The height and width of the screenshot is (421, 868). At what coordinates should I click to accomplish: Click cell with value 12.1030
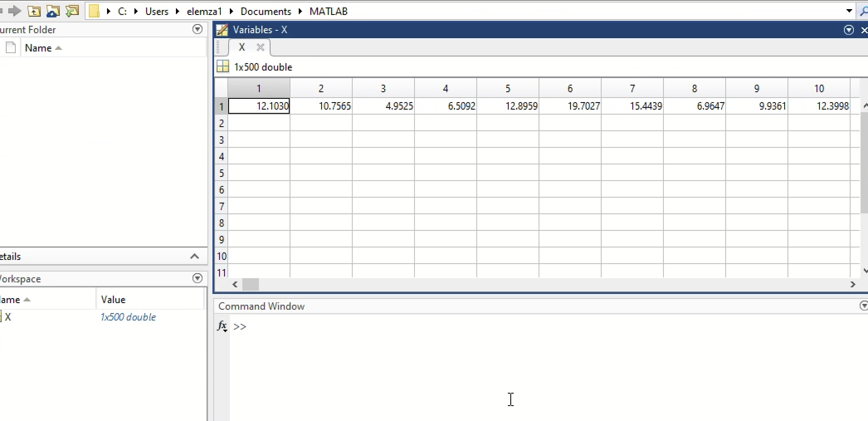pos(259,106)
